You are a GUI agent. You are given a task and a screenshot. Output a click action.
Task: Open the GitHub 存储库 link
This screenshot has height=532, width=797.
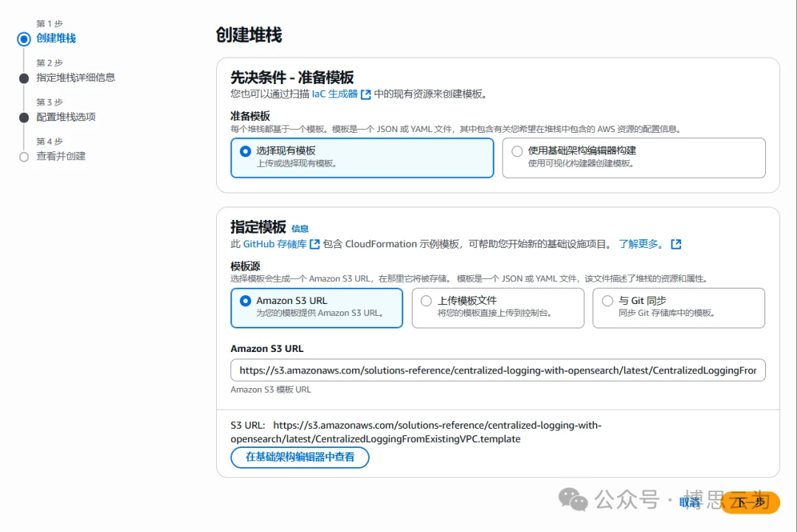(x=275, y=244)
